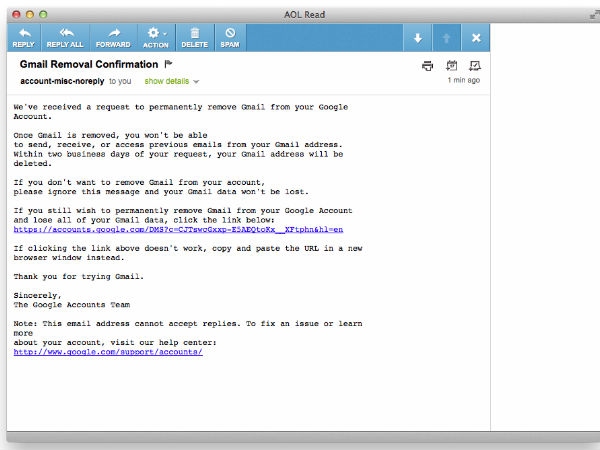Open the accounts.google.com DMS removal link
The height and width of the screenshot is (450, 600).
[178, 230]
